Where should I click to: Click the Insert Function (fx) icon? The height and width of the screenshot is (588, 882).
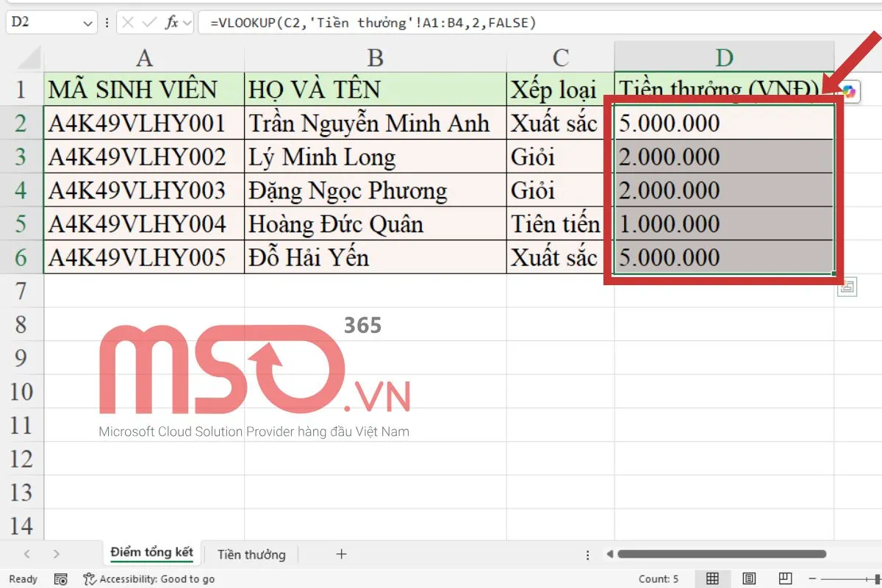click(172, 21)
